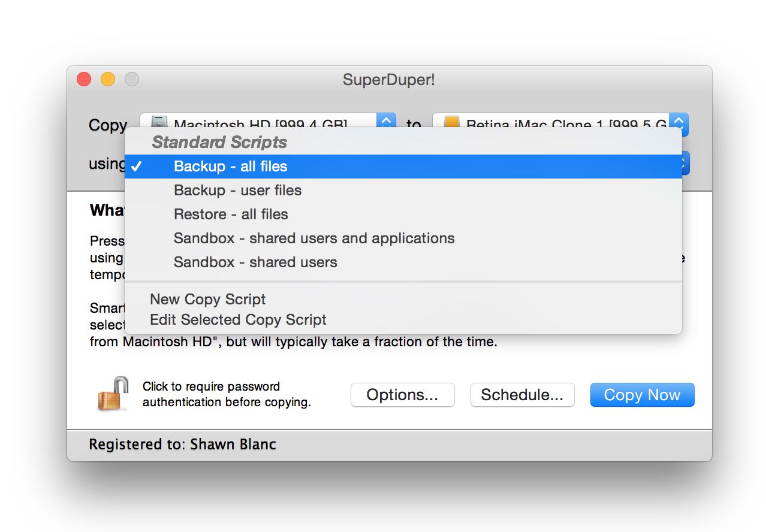Open the Schedule... dialog
Image resolution: width=766 pixels, height=532 pixels.
[x=522, y=395]
